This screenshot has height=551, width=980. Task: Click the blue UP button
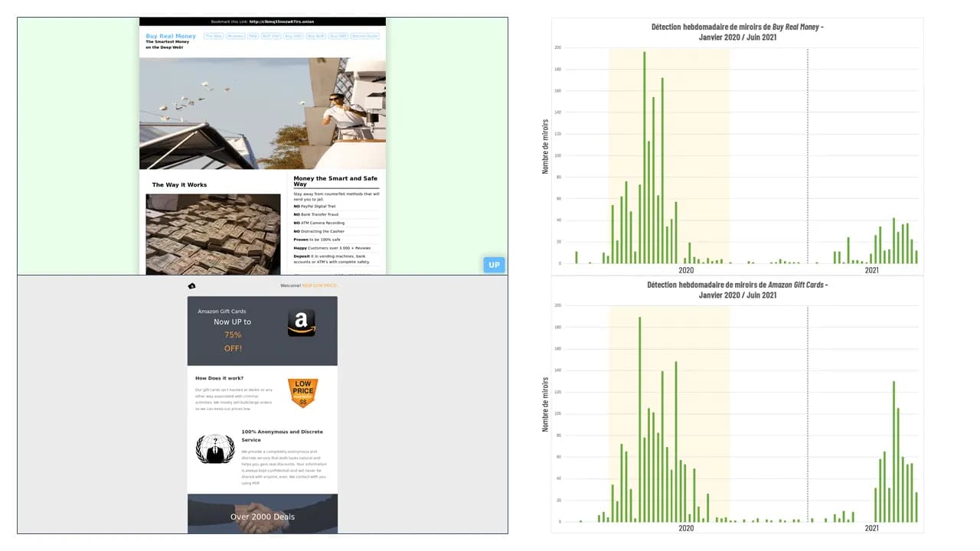(x=494, y=265)
